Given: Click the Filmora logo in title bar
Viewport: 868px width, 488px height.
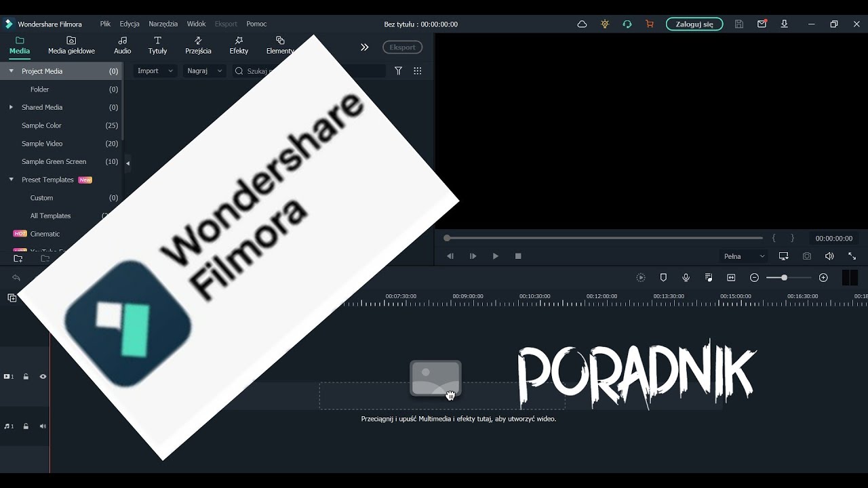Looking at the screenshot, I should click(9, 24).
